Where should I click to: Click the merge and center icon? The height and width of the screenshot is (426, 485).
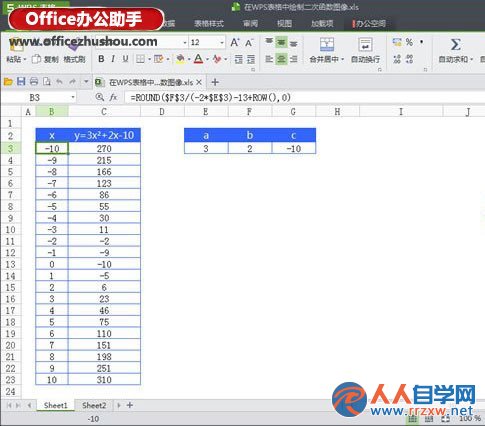(326, 44)
